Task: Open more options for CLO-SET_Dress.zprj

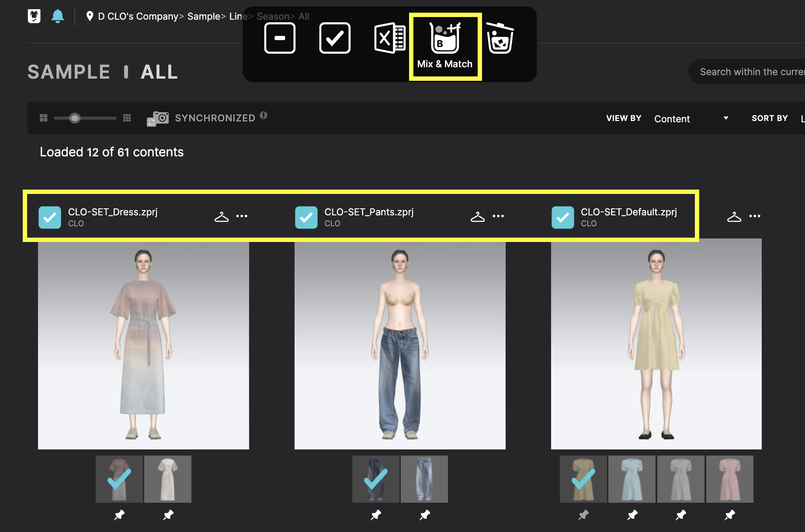Action: (x=242, y=216)
